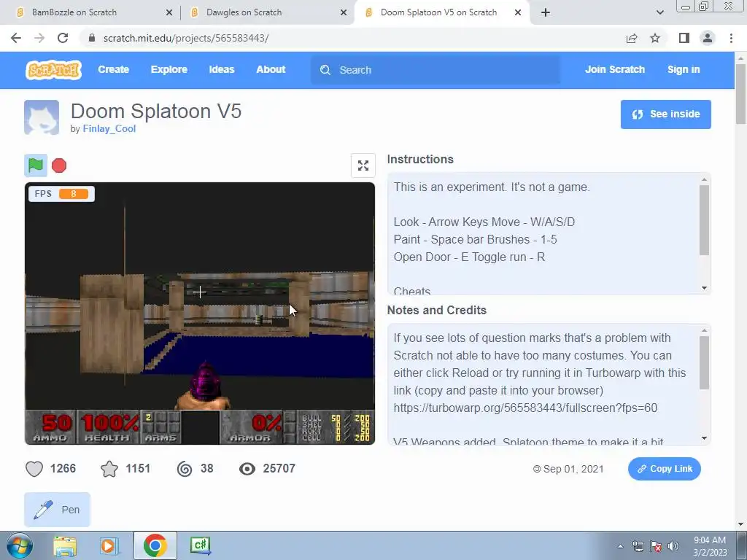Open the Chrome three-dot menu
The image size is (747, 560).
[x=731, y=38]
